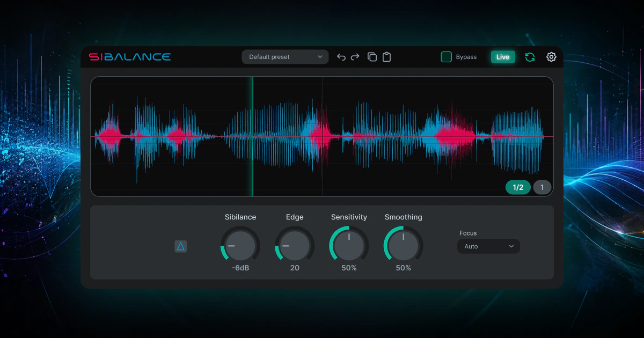Open the Default preset dropdown
Image resolution: width=644 pixels, height=338 pixels.
[x=285, y=57]
